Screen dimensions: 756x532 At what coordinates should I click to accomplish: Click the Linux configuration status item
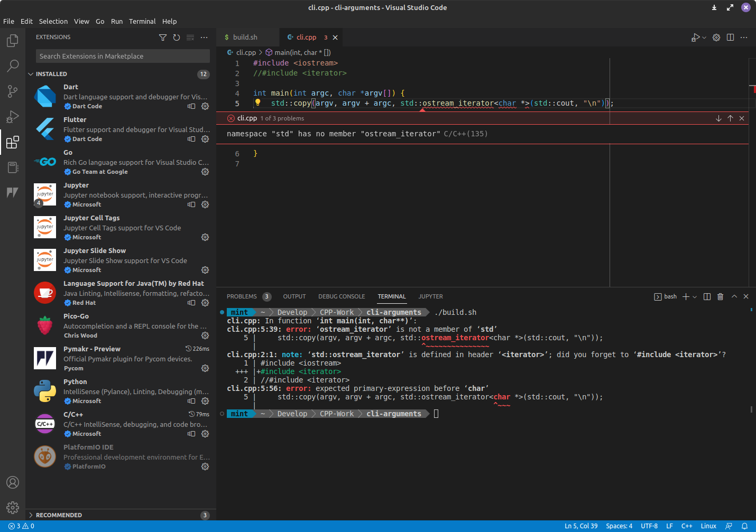tap(708, 526)
